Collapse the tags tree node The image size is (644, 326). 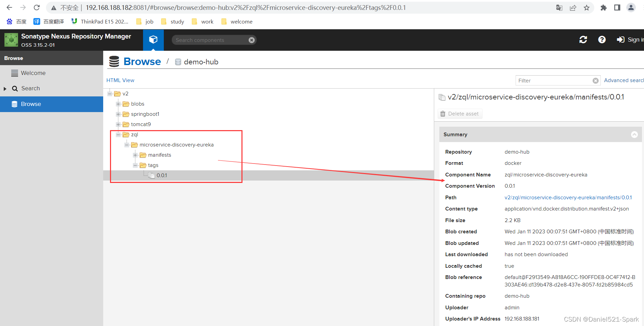coord(135,165)
